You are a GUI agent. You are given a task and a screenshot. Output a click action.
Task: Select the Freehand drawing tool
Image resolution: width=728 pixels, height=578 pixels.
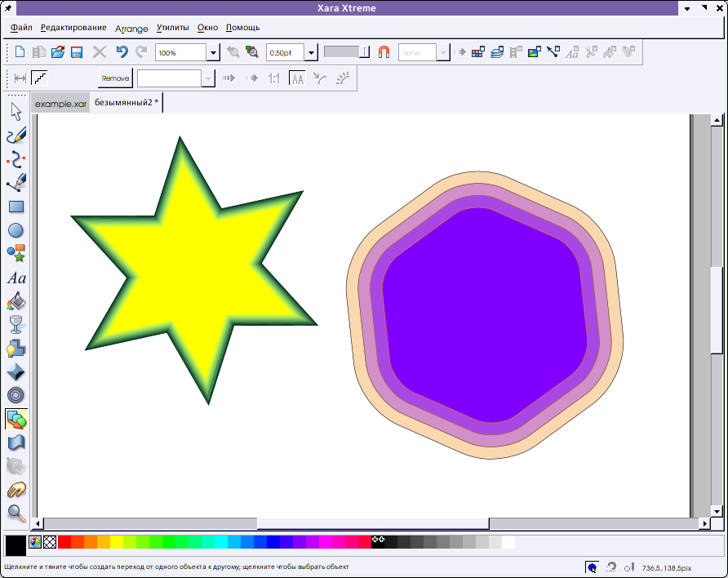click(16, 135)
